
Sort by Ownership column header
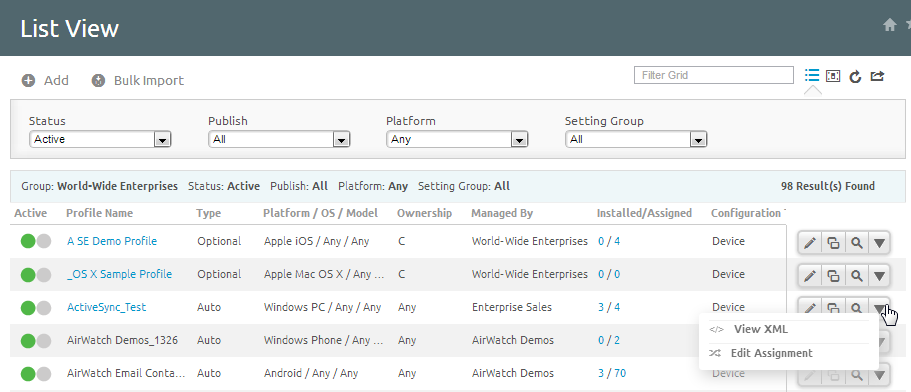pyautogui.click(x=424, y=213)
